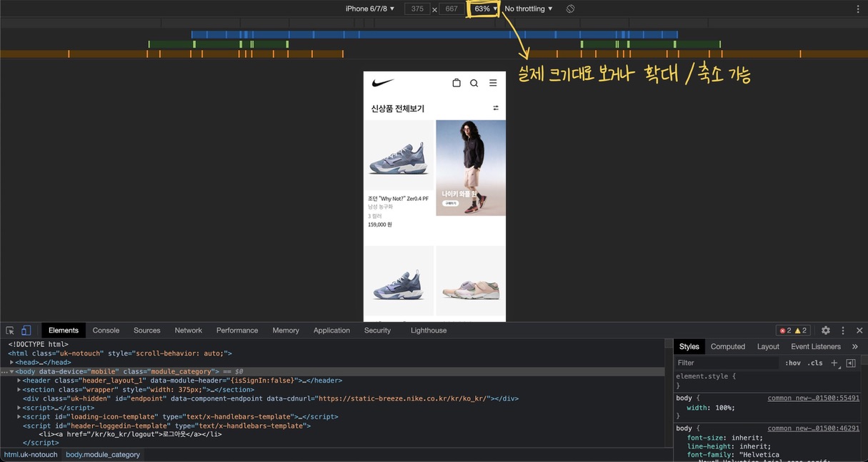Toggle :hov element state panel
Image resolution: width=868 pixels, height=462 pixels.
pos(793,363)
